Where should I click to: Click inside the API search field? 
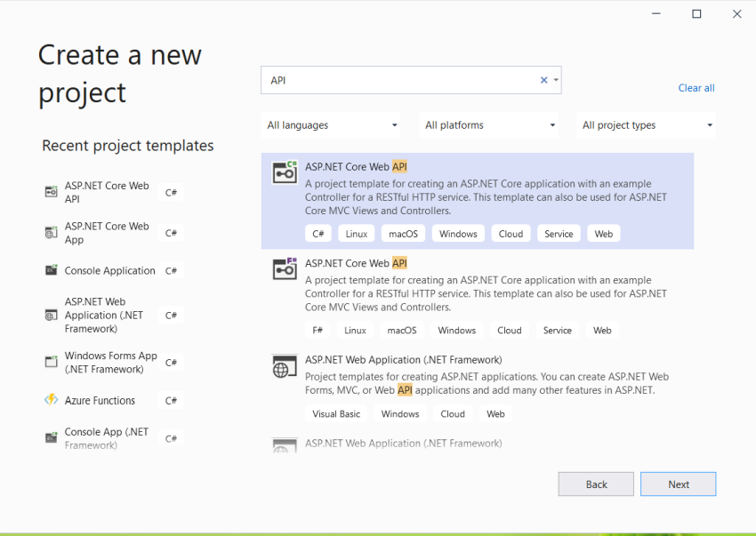click(x=400, y=79)
